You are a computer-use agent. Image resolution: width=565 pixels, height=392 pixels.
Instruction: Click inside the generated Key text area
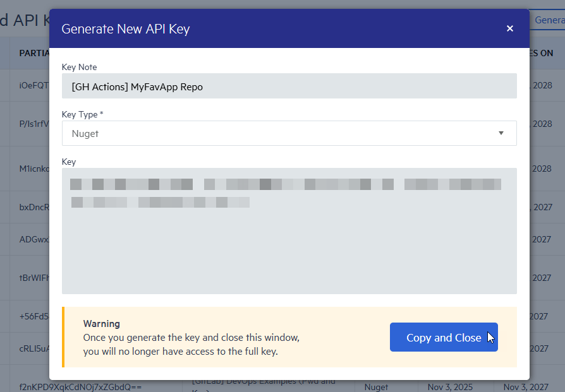(289, 252)
